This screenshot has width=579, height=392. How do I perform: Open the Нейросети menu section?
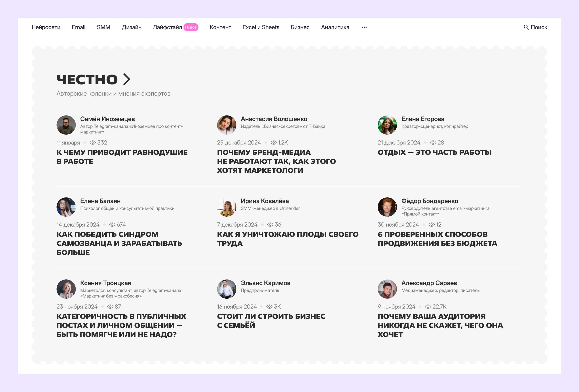[x=46, y=27]
